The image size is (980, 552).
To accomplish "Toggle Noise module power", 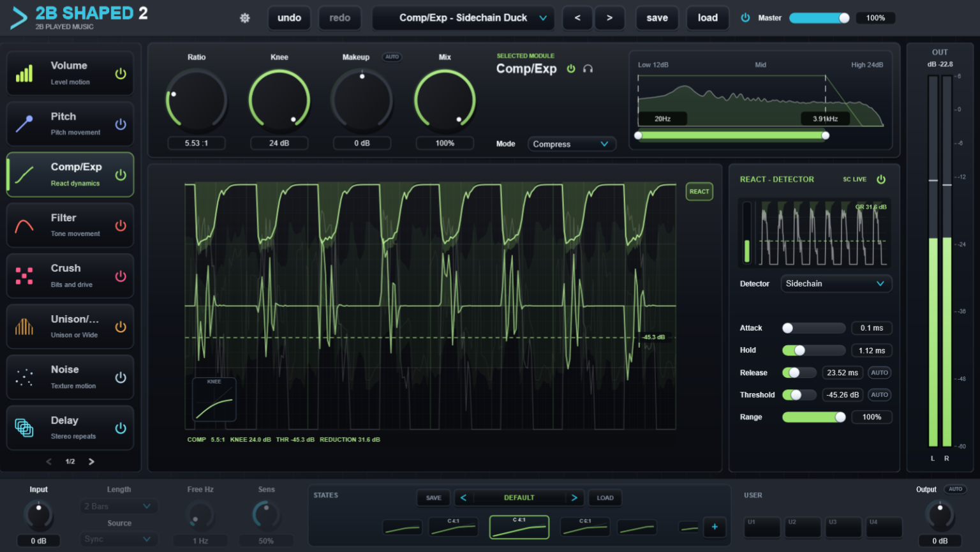I will click(121, 377).
